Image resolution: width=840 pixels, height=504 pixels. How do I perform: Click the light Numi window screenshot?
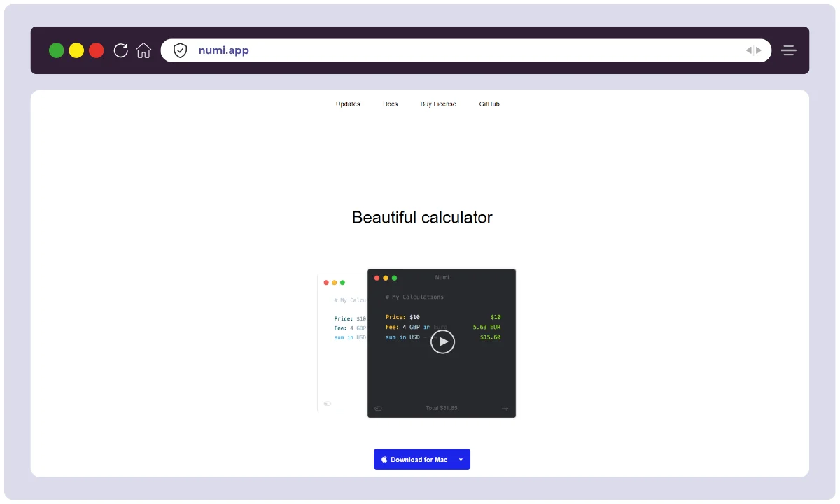[342, 343]
